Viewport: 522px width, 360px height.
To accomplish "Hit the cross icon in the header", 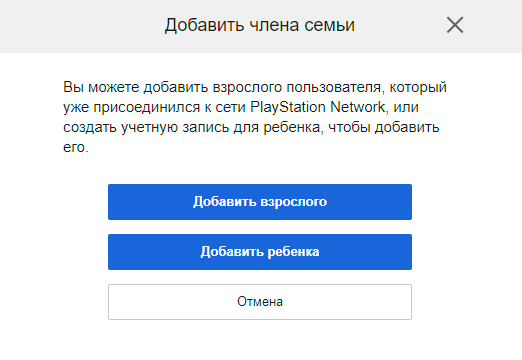I will (455, 25).
